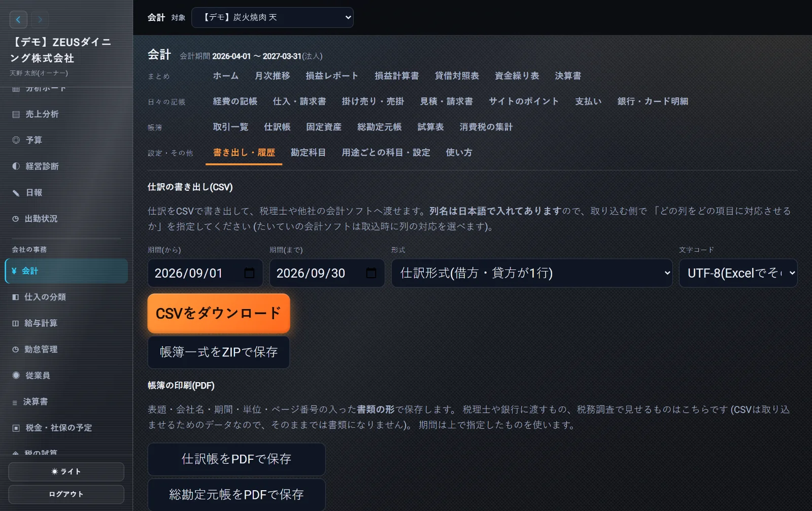The image size is (812, 511).
Task: Go to 掛け売り・売掛
Action: [373, 101]
